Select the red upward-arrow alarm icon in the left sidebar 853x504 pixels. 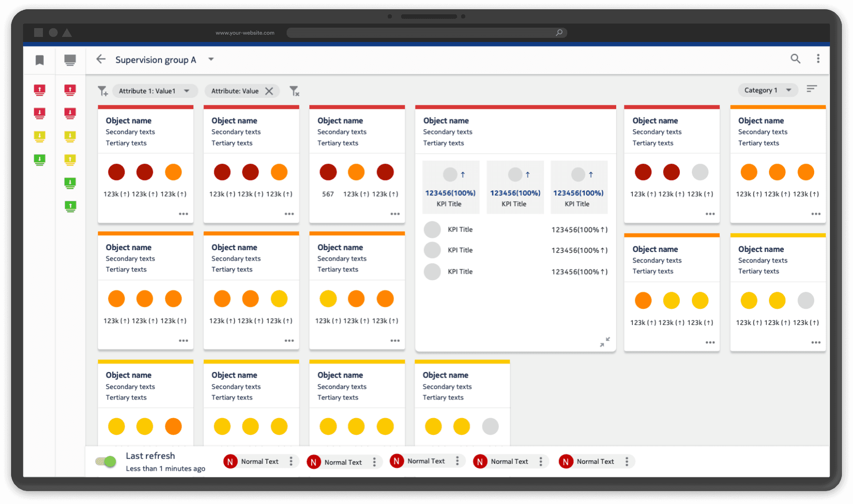coord(39,90)
